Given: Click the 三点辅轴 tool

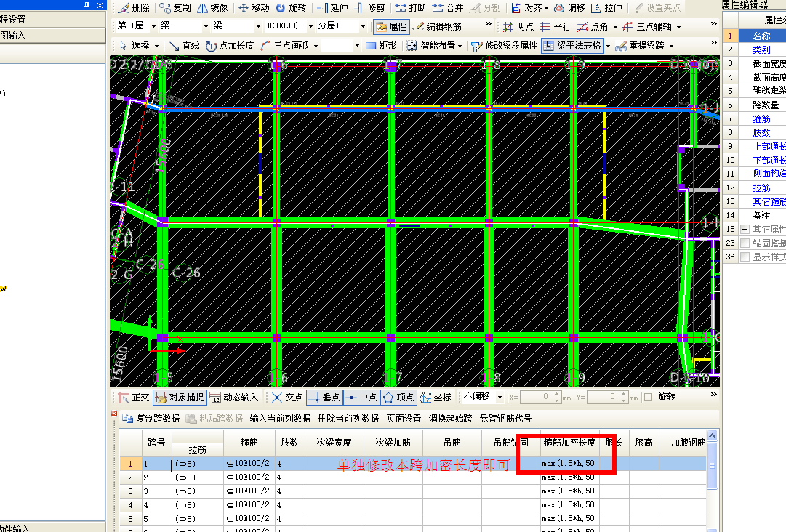Looking at the screenshot, I should pyautogui.click(x=646, y=27).
